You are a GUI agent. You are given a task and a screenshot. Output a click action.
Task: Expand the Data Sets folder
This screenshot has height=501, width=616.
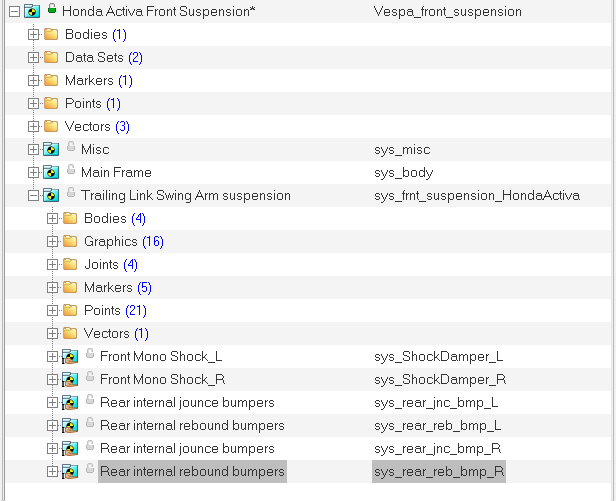point(33,58)
